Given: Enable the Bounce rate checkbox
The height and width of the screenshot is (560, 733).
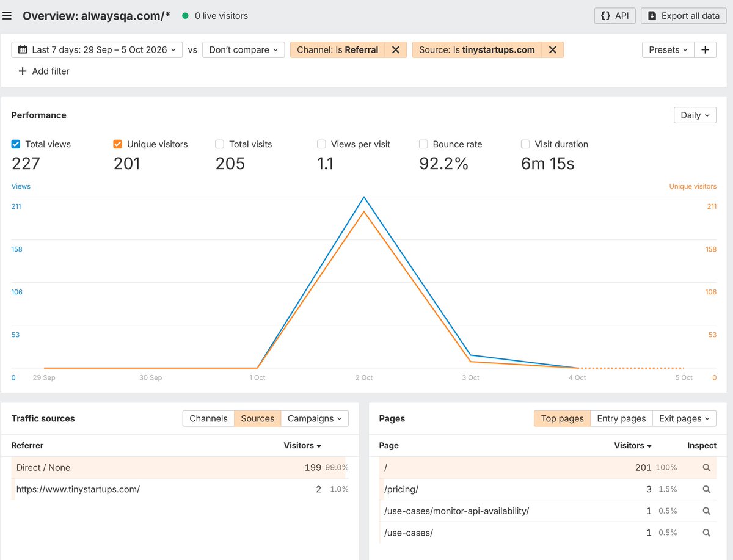Looking at the screenshot, I should (423, 144).
